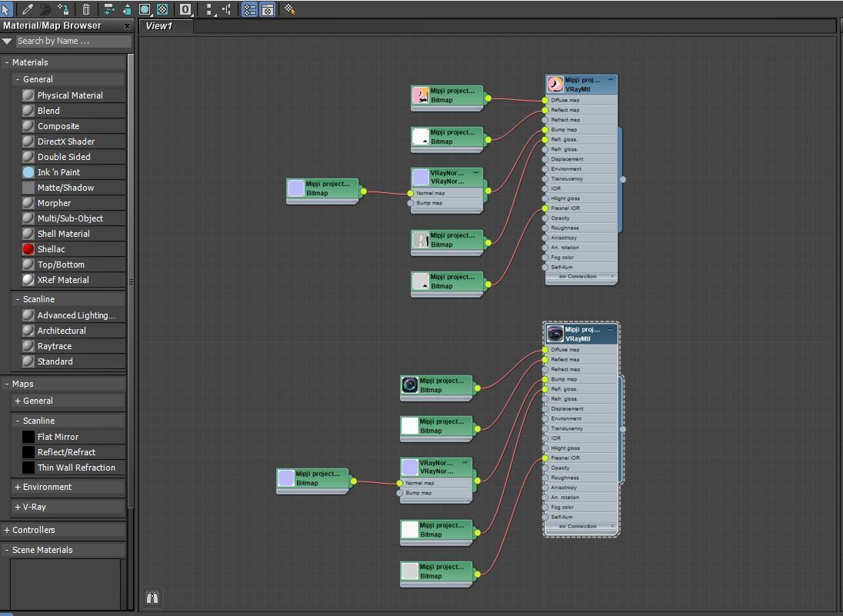
Task: Click the blue Ink 'n Paint icon
Action: [28, 172]
